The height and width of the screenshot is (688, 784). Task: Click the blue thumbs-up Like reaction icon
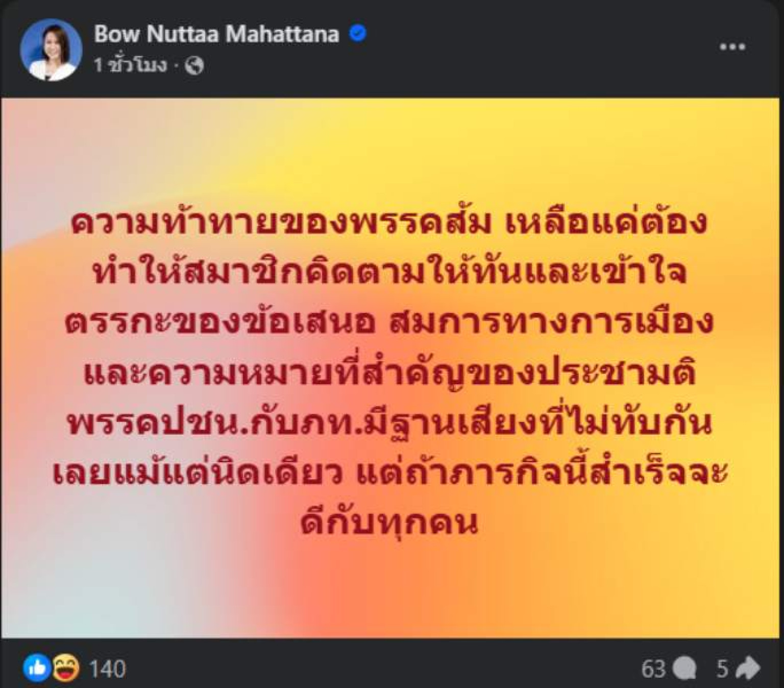pyautogui.click(x=37, y=668)
